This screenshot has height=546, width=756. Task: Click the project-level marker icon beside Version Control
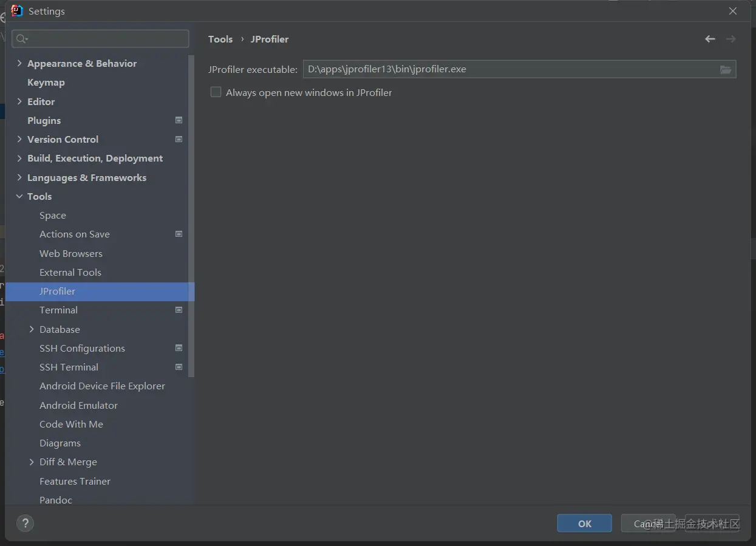tap(179, 139)
